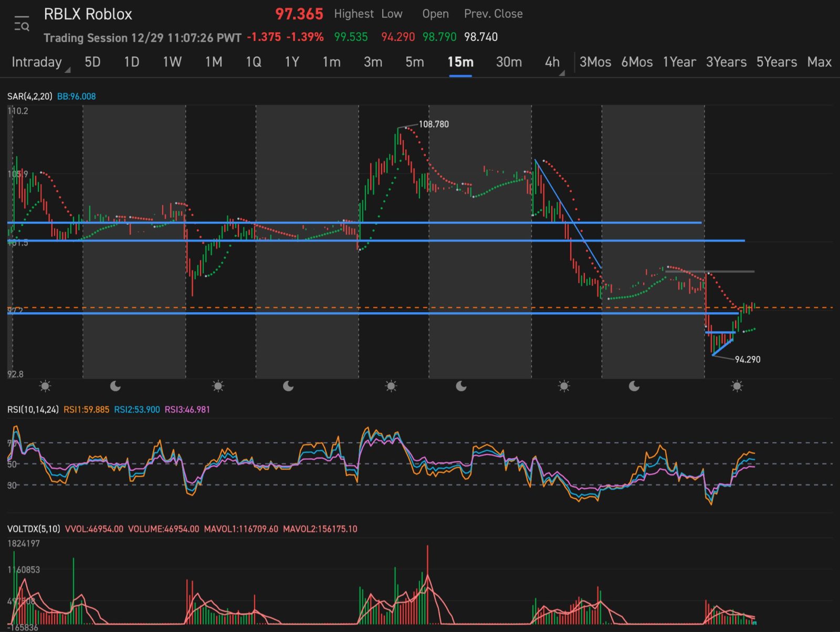Click the third moon night-session icon

point(461,387)
